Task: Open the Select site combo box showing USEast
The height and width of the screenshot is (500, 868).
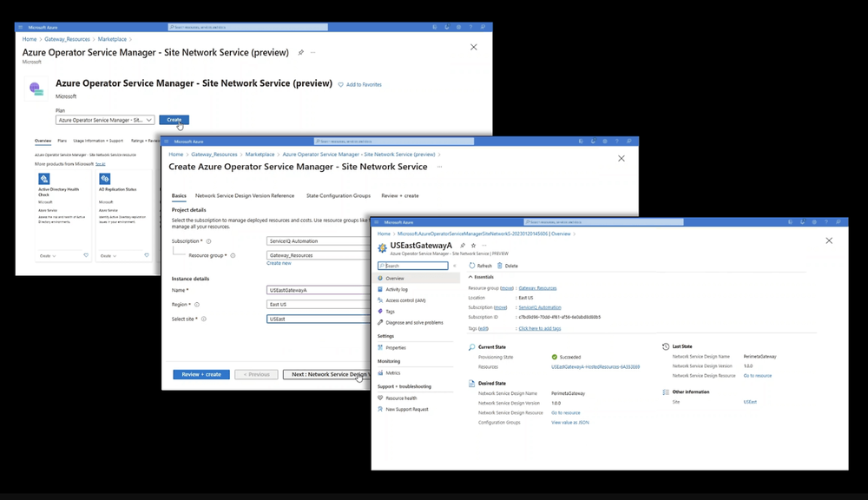Action: pos(319,319)
